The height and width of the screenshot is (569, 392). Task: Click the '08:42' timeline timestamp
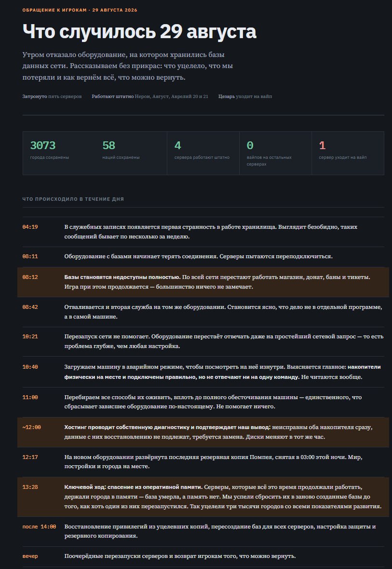coord(30,307)
